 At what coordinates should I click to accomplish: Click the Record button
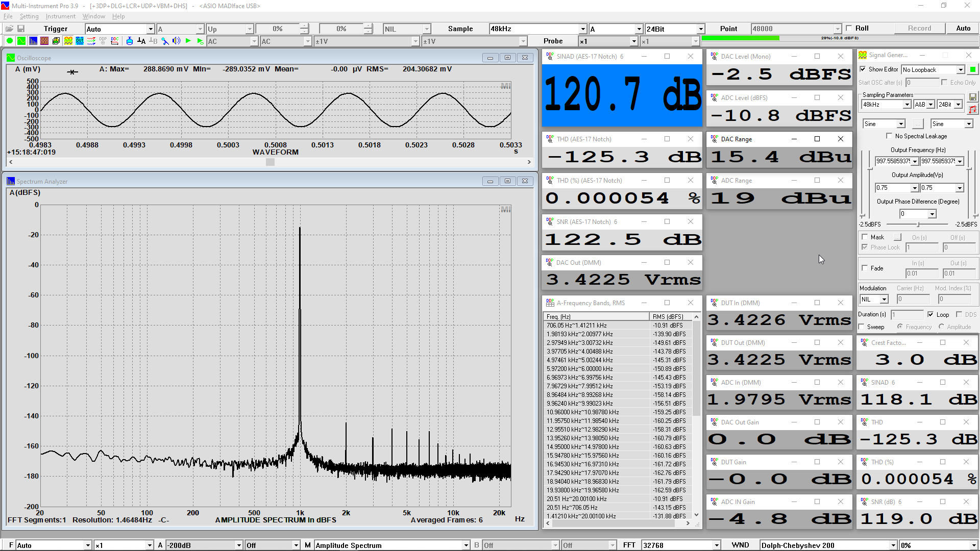click(x=919, y=29)
